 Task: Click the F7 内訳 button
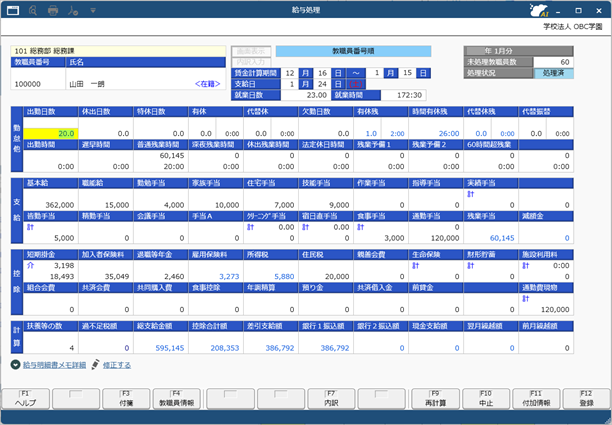(331, 398)
